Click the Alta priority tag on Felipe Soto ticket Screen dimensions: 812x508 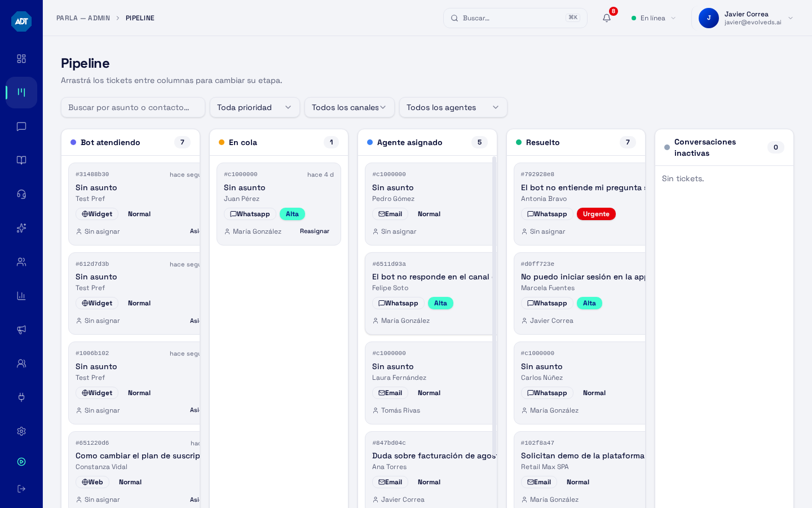pyautogui.click(x=440, y=303)
